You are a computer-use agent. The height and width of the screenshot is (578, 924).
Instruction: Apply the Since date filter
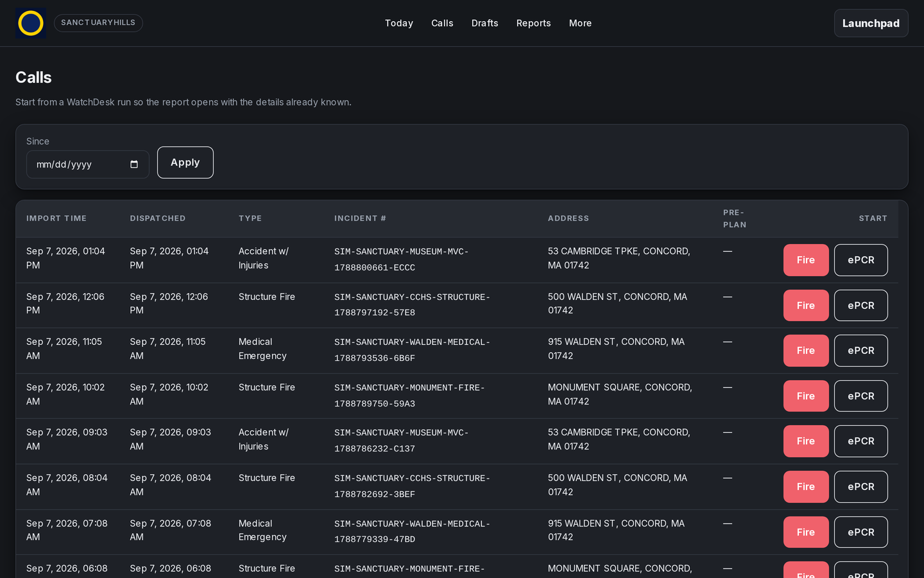(185, 162)
